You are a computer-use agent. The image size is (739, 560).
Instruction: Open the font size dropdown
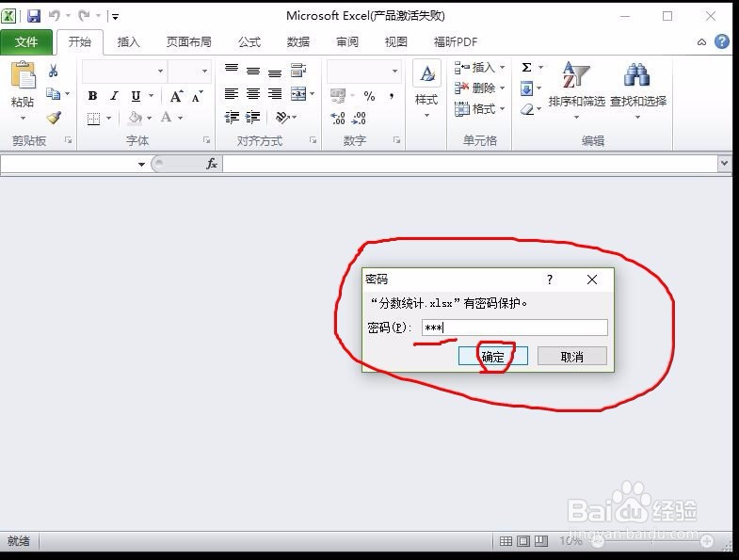click(204, 72)
